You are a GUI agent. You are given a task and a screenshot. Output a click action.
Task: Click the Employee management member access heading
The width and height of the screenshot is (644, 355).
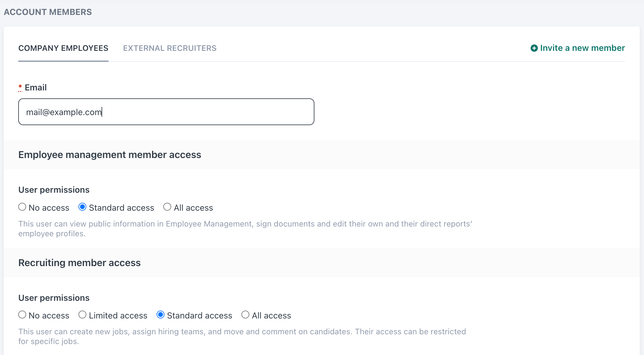(x=110, y=155)
